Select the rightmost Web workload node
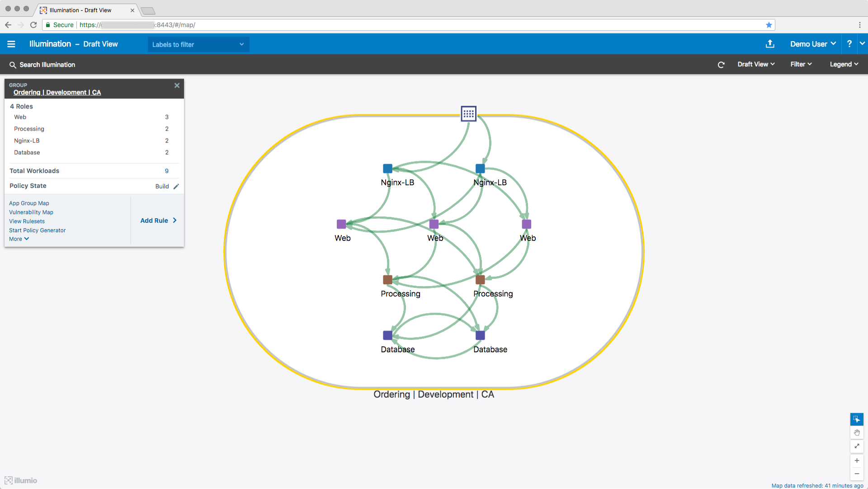 526,224
